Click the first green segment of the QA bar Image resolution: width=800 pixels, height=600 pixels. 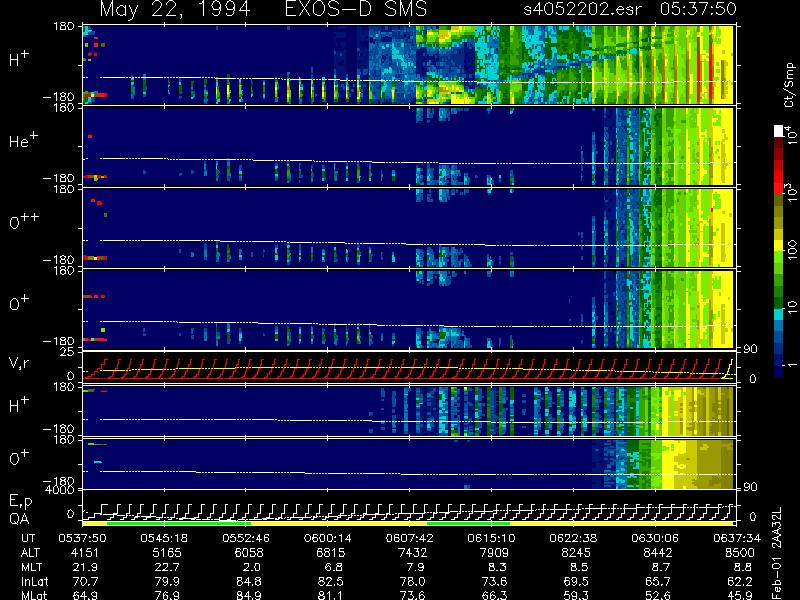click(179, 523)
